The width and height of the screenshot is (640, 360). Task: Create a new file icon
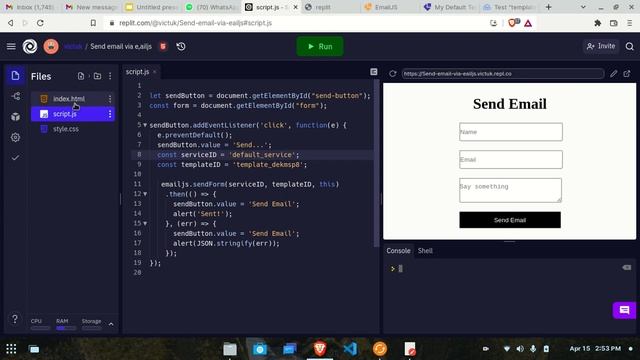tap(81, 76)
